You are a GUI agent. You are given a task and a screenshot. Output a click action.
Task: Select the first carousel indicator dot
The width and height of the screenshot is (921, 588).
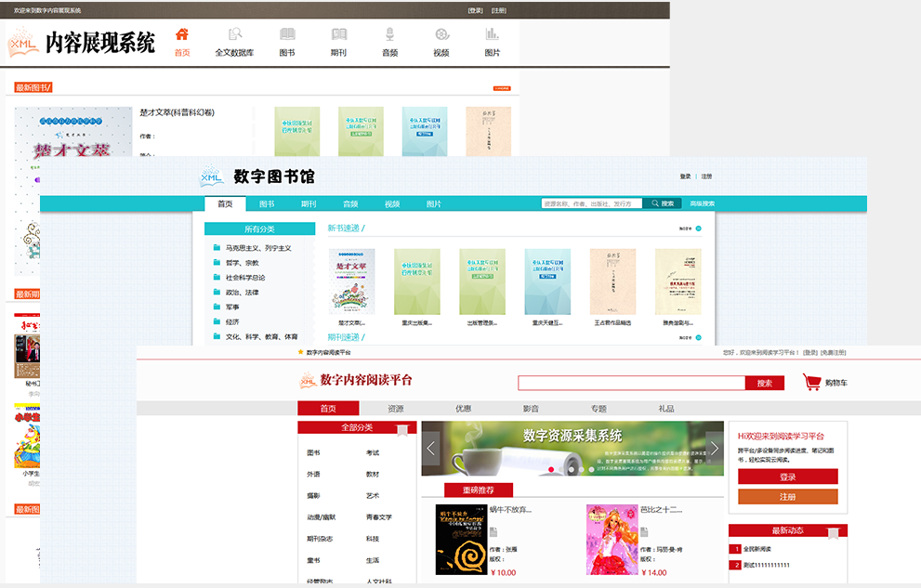point(549,469)
